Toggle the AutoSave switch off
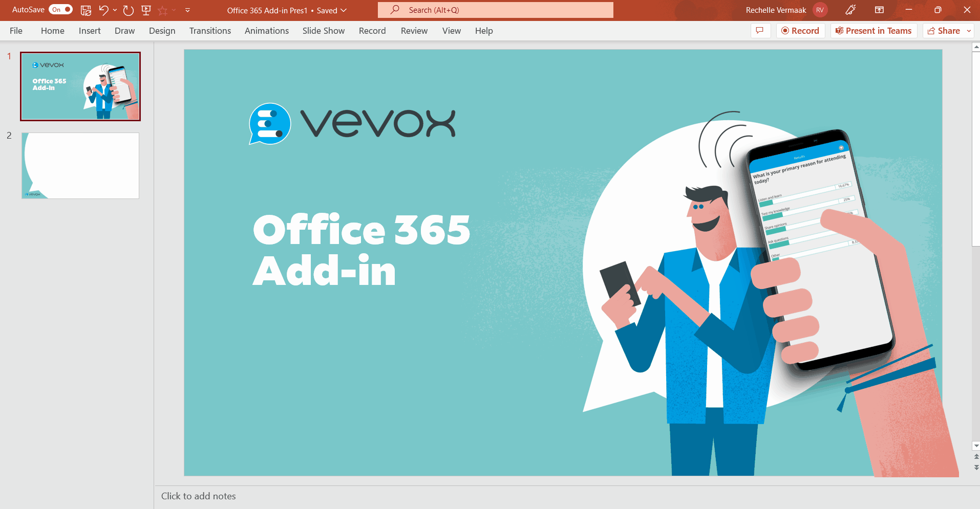This screenshot has height=509, width=980. coord(60,10)
